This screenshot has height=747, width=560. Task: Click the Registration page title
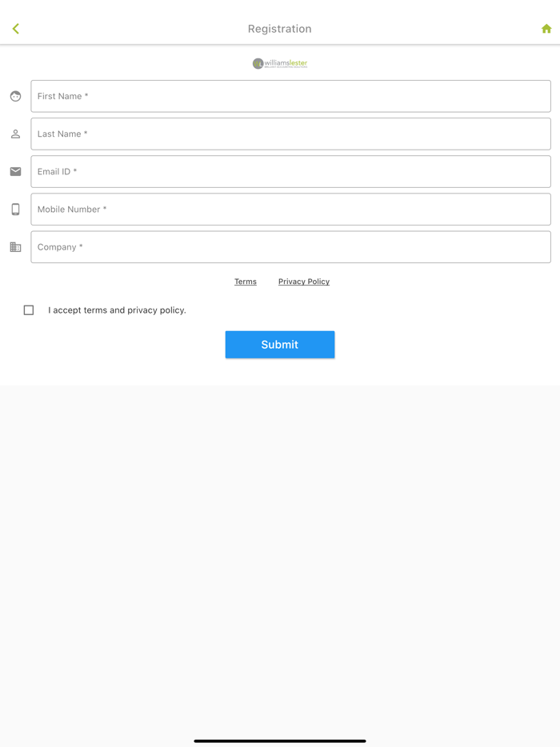click(x=280, y=29)
